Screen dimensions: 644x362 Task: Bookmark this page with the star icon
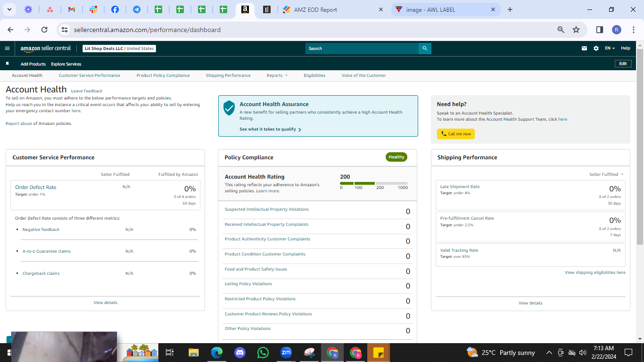[x=576, y=30]
